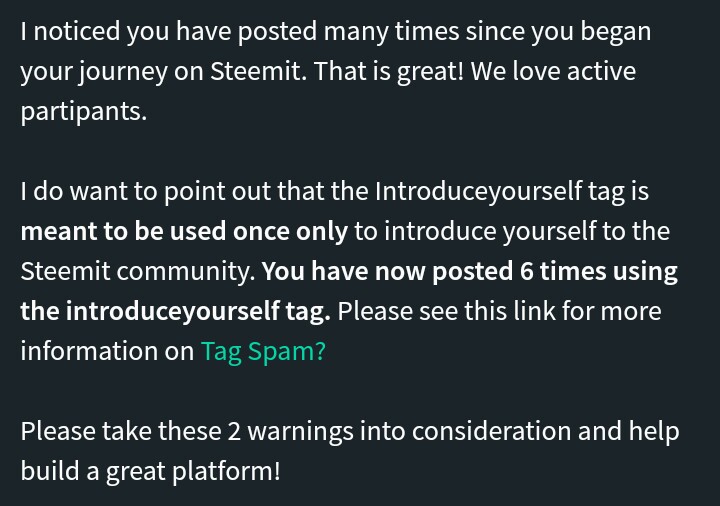Click 'information on' text before the link
Screen dimensions: 720x506
[107, 351]
